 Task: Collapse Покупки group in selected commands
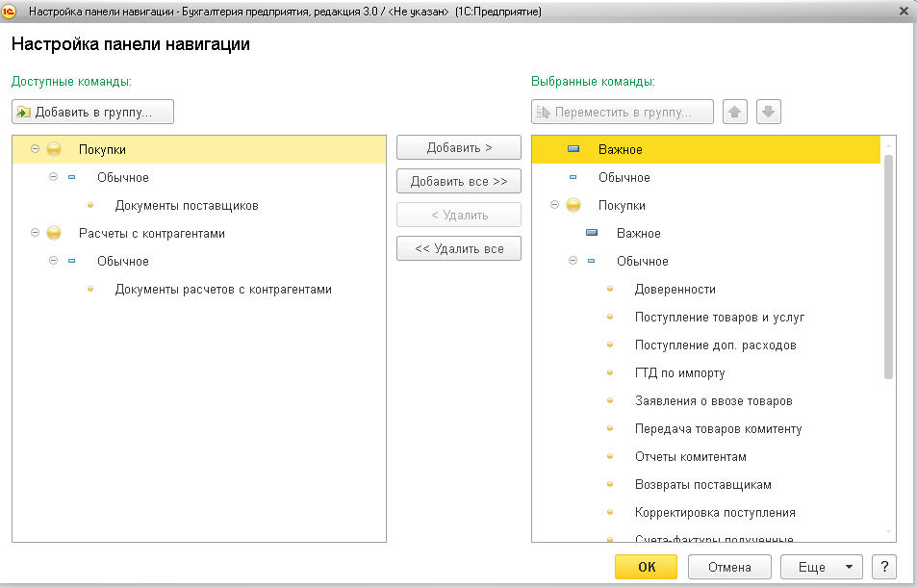pos(554,205)
